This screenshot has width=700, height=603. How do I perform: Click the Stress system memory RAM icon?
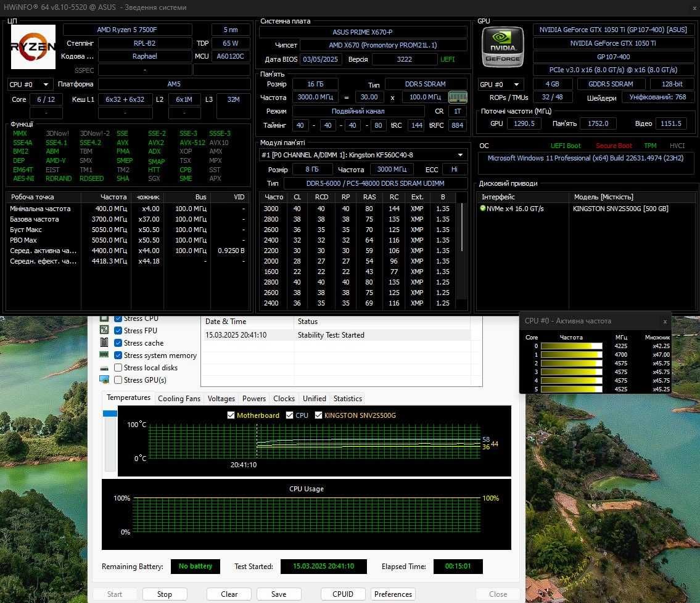(x=104, y=355)
